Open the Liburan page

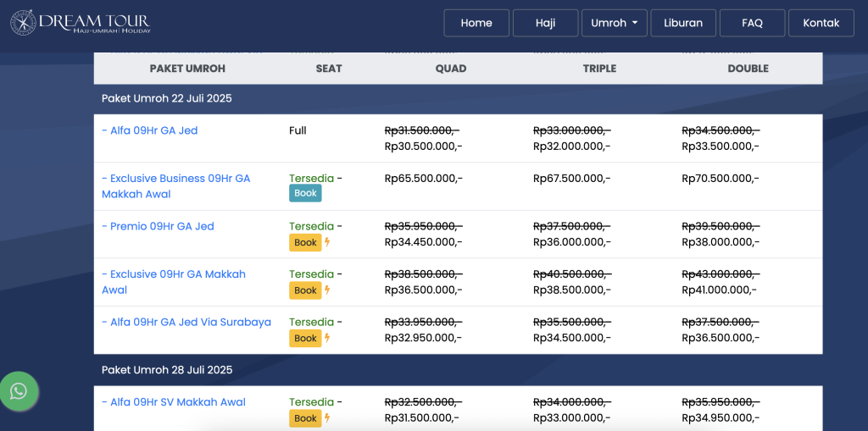(683, 23)
